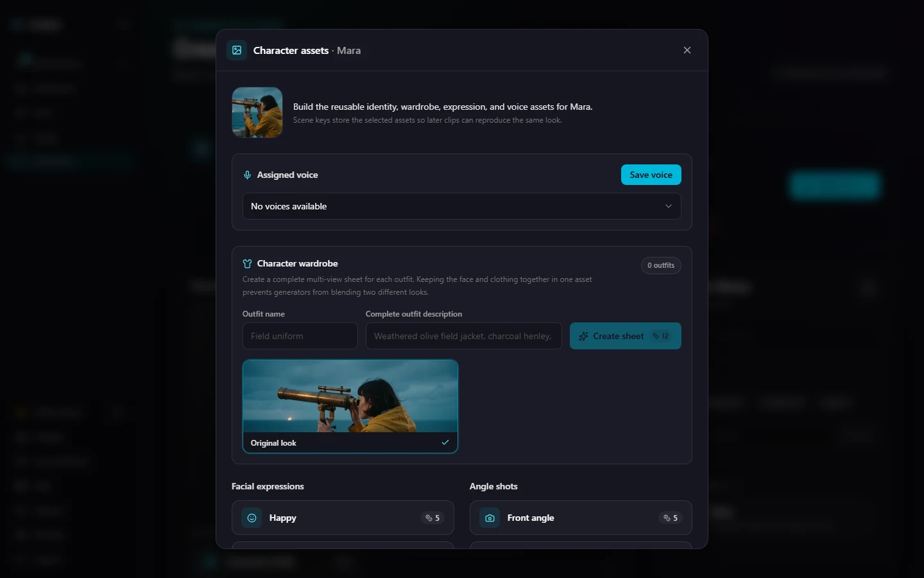Click the Character assets image icon in header
This screenshot has height=578, width=924.
[x=237, y=50]
